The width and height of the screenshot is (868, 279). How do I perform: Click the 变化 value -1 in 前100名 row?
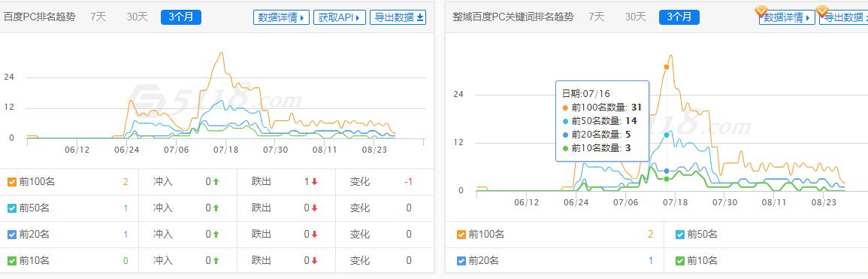pos(408,181)
